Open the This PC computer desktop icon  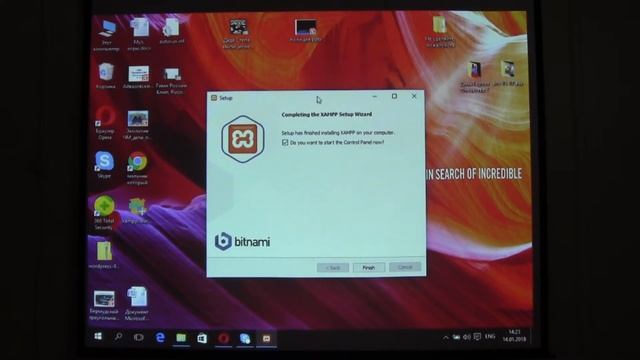click(x=106, y=35)
